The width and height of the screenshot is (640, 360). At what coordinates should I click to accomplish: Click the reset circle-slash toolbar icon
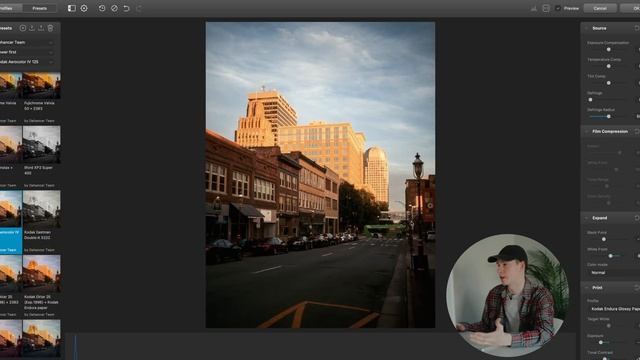click(x=114, y=8)
